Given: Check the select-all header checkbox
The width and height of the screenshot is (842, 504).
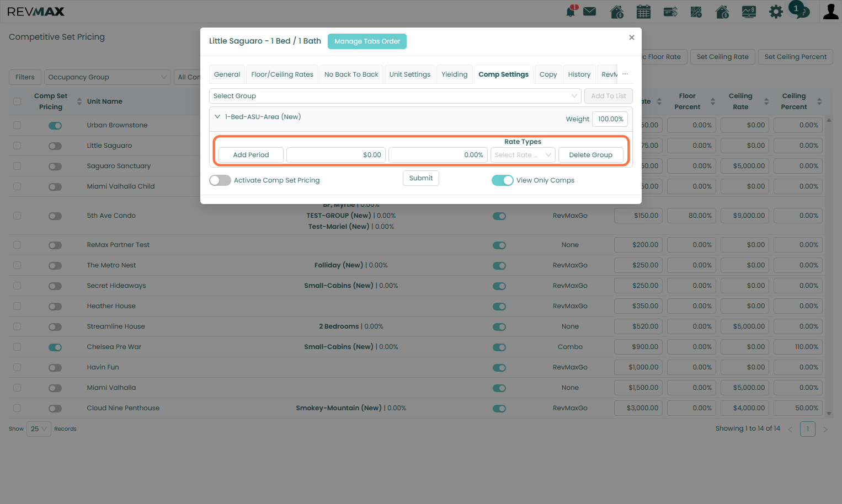Looking at the screenshot, I should pos(17,101).
